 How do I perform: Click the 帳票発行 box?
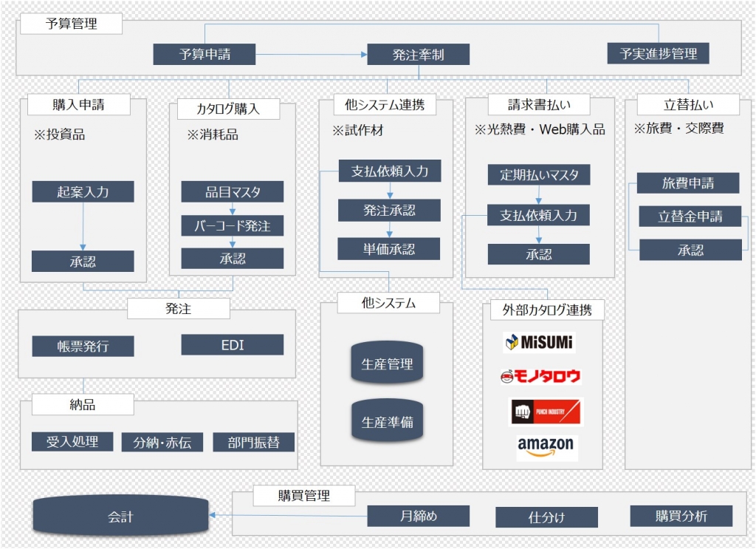point(83,347)
